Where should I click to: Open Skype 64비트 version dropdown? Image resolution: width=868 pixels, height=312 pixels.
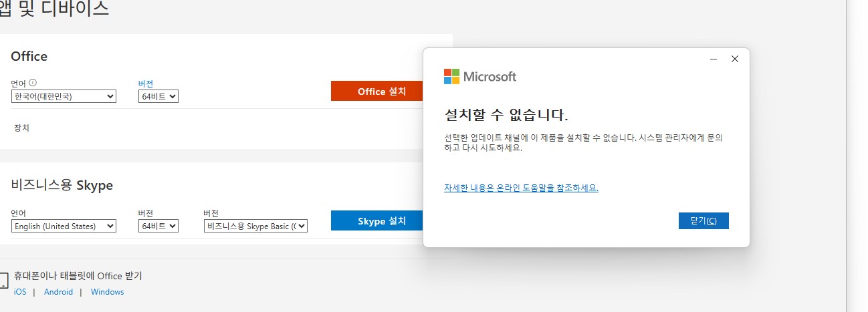tap(158, 226)
